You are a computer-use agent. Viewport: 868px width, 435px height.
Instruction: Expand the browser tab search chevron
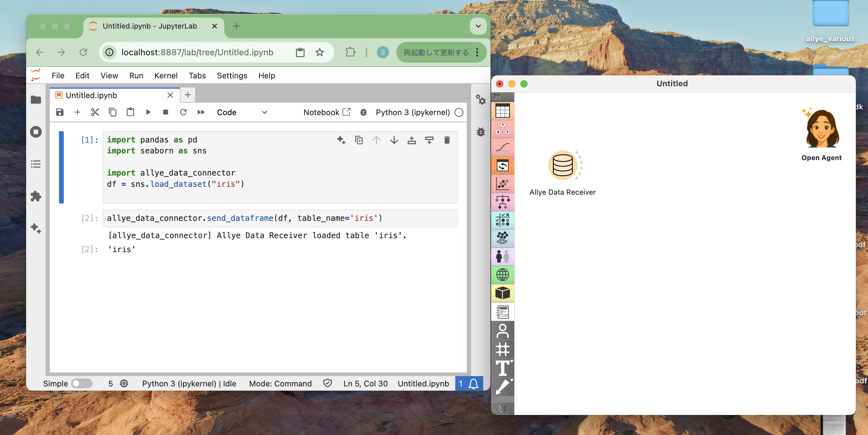coord(478,26)
